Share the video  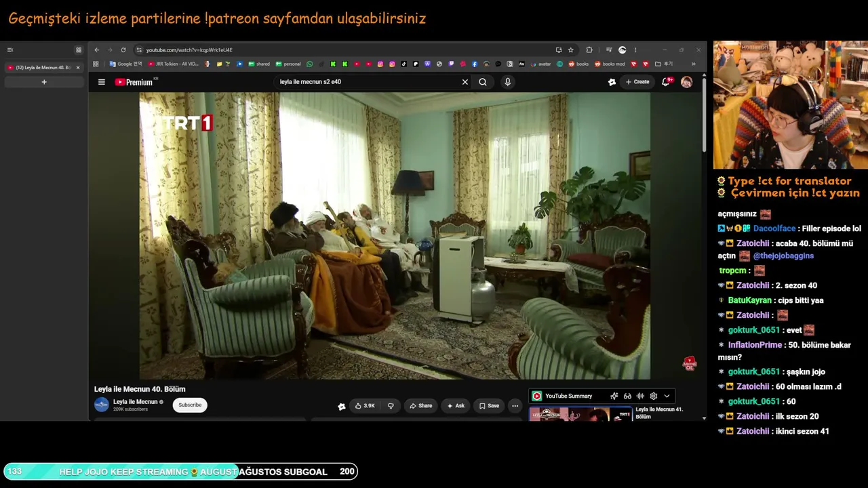coord(421,406)
